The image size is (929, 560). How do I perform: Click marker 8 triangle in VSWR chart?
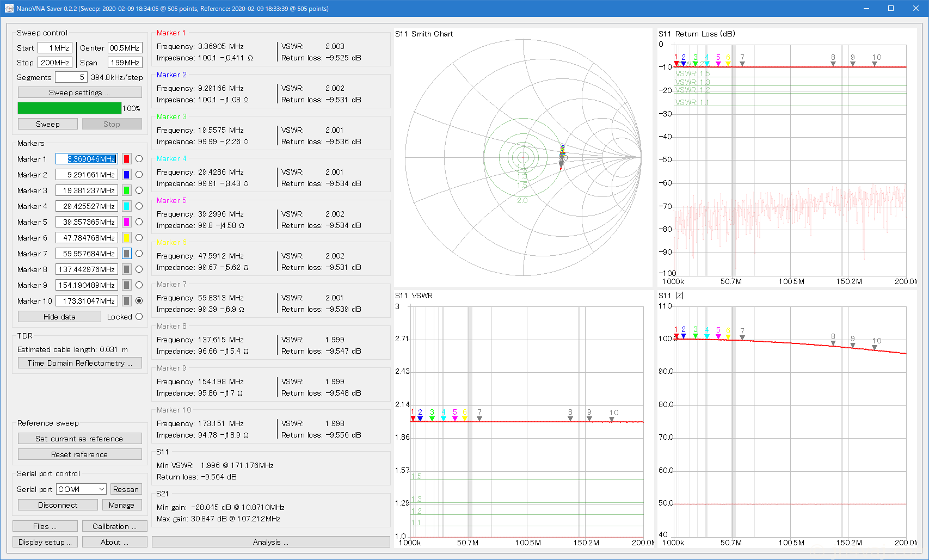tap(570, 419)
